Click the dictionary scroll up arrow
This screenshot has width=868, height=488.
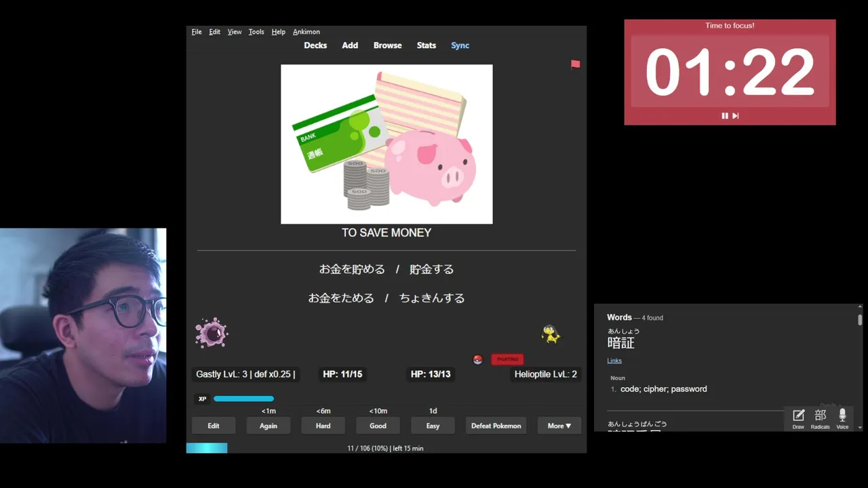[861, 307]
